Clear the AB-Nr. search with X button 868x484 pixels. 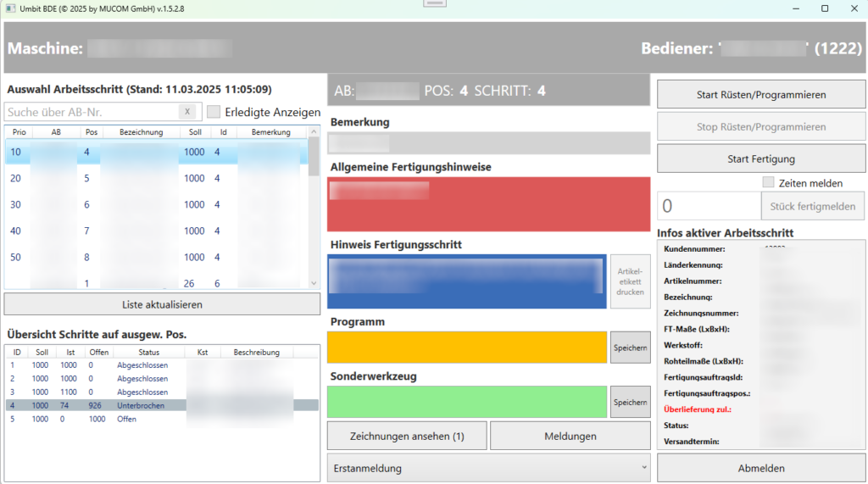[x=187, y=112]
